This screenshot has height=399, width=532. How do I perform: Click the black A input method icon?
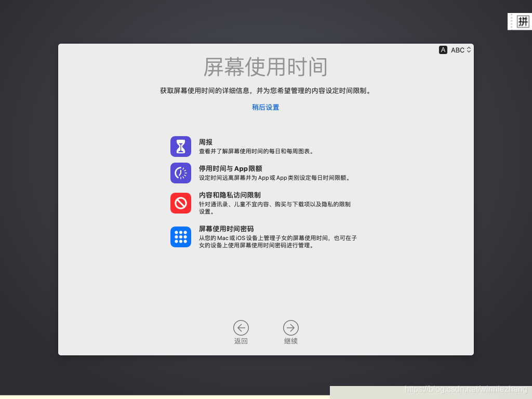(443, 50)
